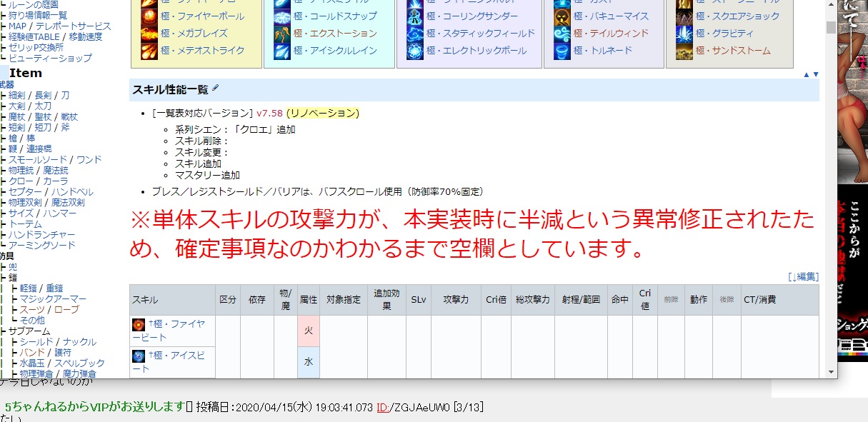Open the ビューティーショップ sidebar link
The width and height of the screenshot is (868, 422).
[x=50, y=59]
